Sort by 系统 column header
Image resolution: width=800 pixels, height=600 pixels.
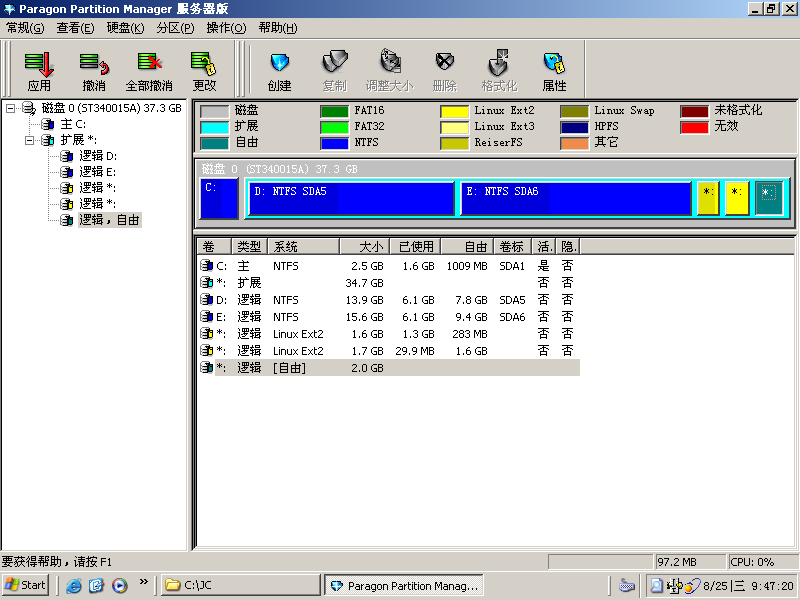pos(304,247)
